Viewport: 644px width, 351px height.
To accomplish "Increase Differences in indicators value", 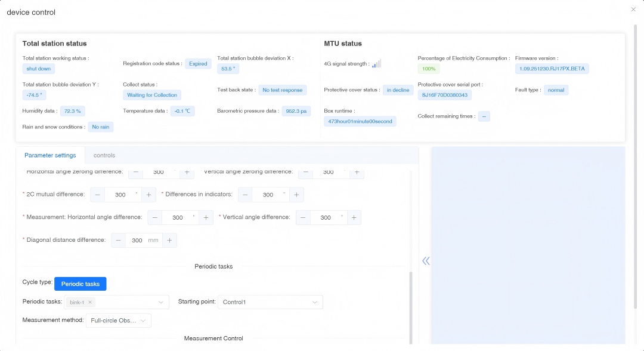I will 296,195.
